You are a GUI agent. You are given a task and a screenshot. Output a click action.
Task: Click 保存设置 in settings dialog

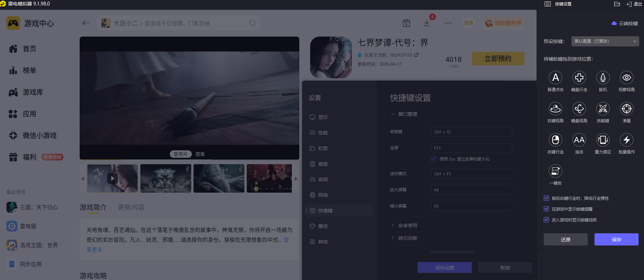[445, 267]
